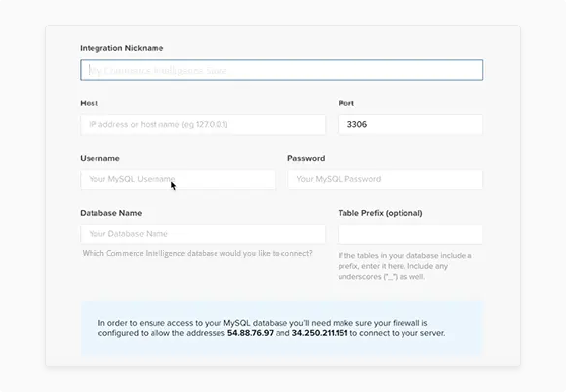566x392 pixels.
Task: Click the Host label
Action: click(89, 103)
